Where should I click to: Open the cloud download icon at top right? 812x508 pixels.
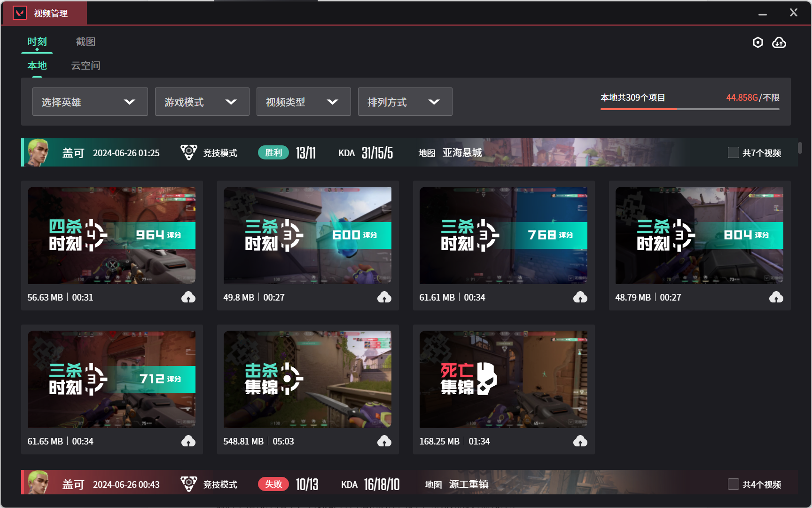tap(779, 43)
